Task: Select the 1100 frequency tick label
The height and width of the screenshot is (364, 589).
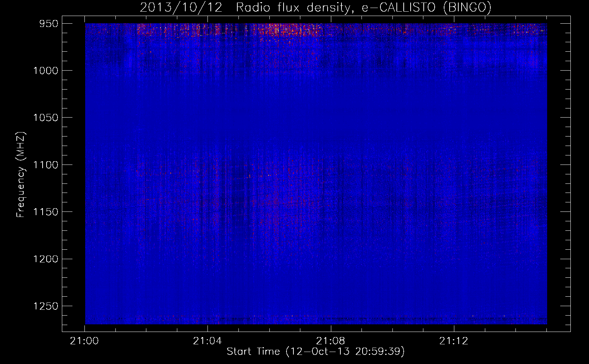Action: [x=46, y=165]
